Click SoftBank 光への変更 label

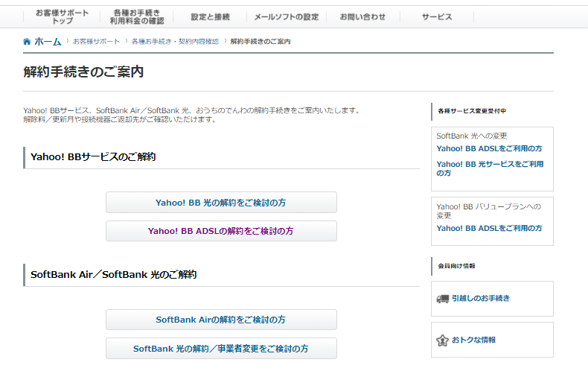pos(472,136)
